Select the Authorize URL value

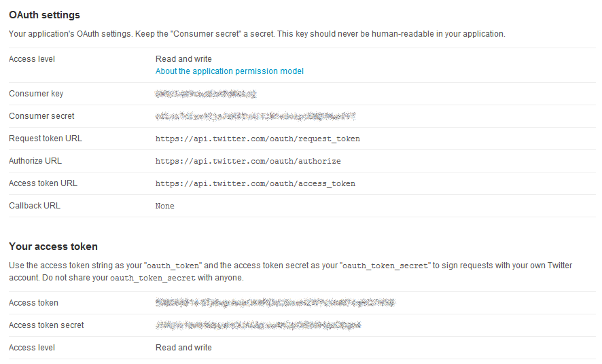point(248,161)
